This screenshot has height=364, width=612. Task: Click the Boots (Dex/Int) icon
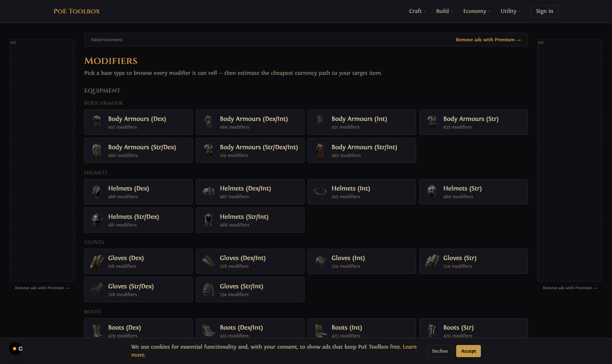click(x=208, y=331)
